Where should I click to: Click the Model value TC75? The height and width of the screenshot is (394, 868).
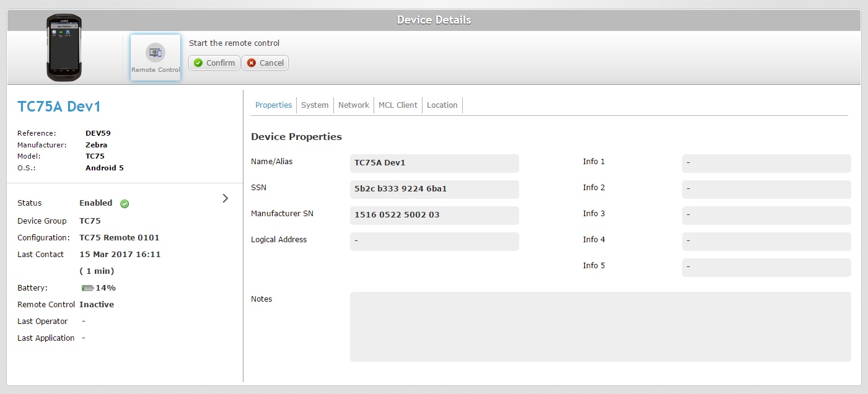click(95, 156)
